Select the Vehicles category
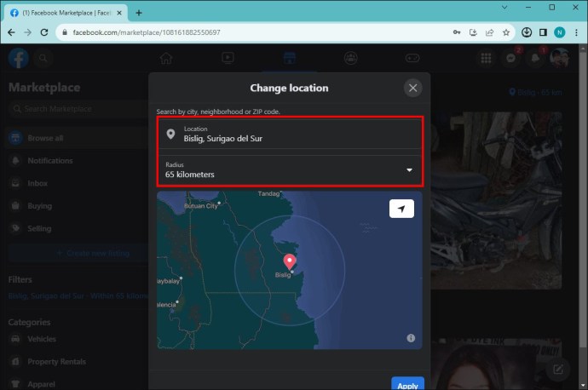This screenshot has width=588, height=390. [77, 339]
